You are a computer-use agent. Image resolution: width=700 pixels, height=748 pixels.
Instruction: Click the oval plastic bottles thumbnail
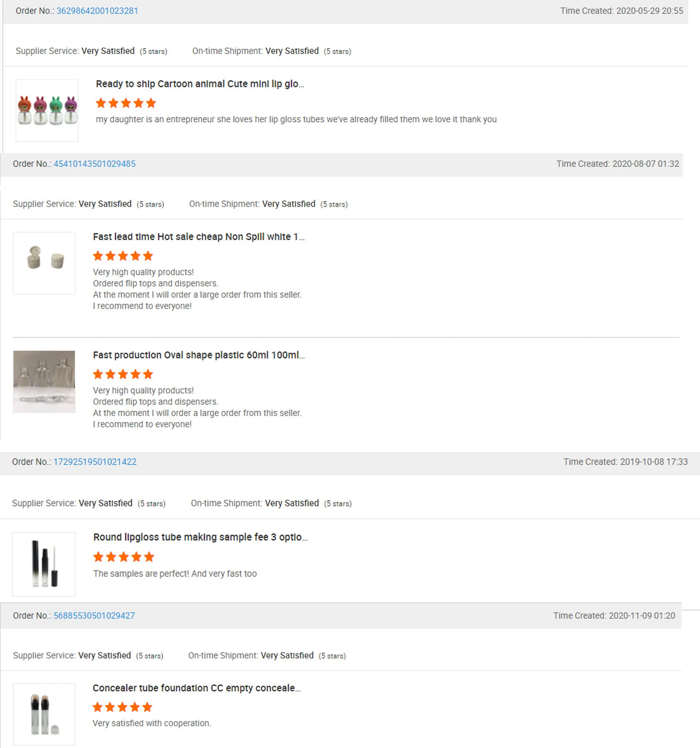click(44, 381)
